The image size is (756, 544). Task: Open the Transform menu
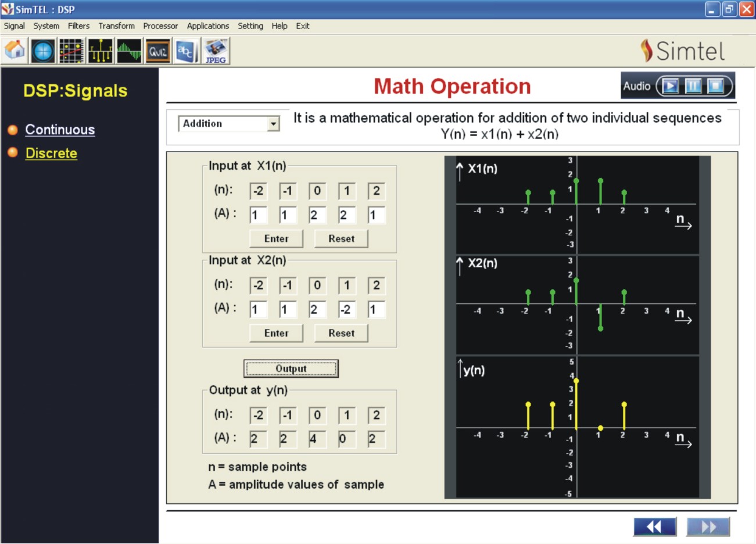[117, 26]
